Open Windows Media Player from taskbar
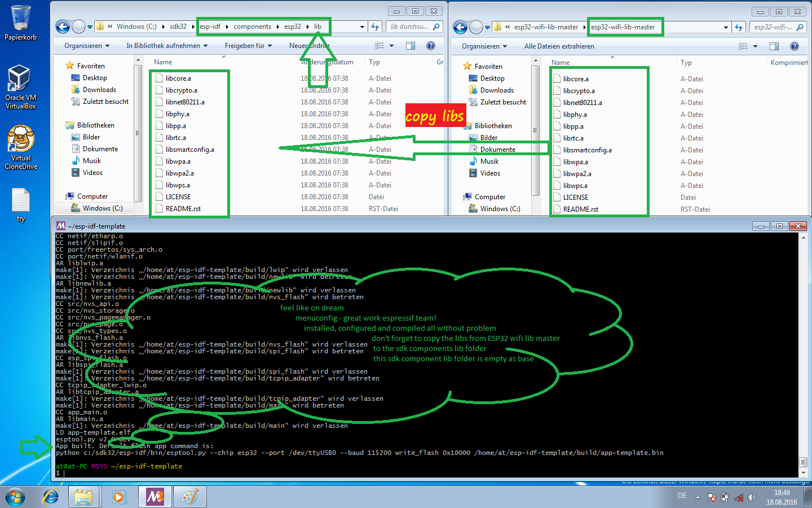The width and height of the screenshot is (812, 508). click(118, 497)
